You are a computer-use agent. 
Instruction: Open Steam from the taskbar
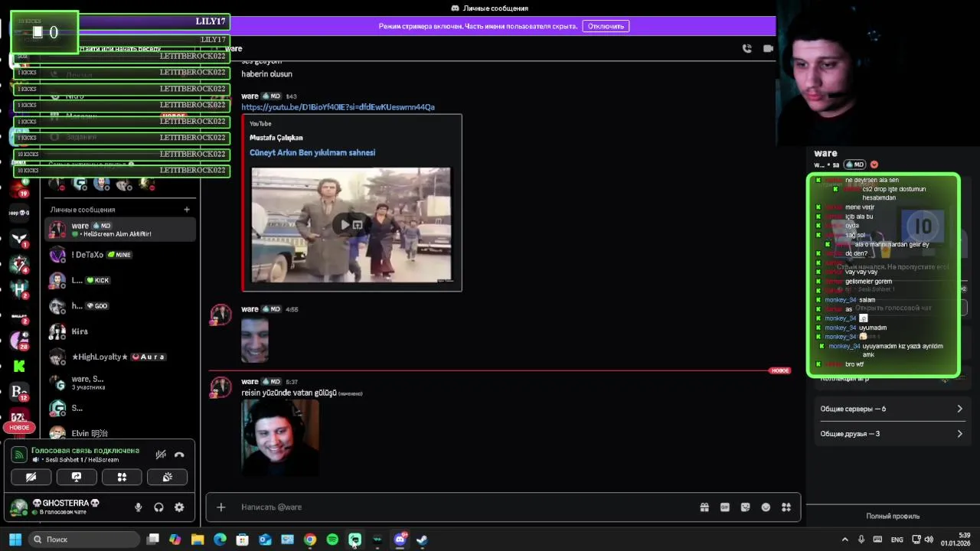[x=422, y=540]
